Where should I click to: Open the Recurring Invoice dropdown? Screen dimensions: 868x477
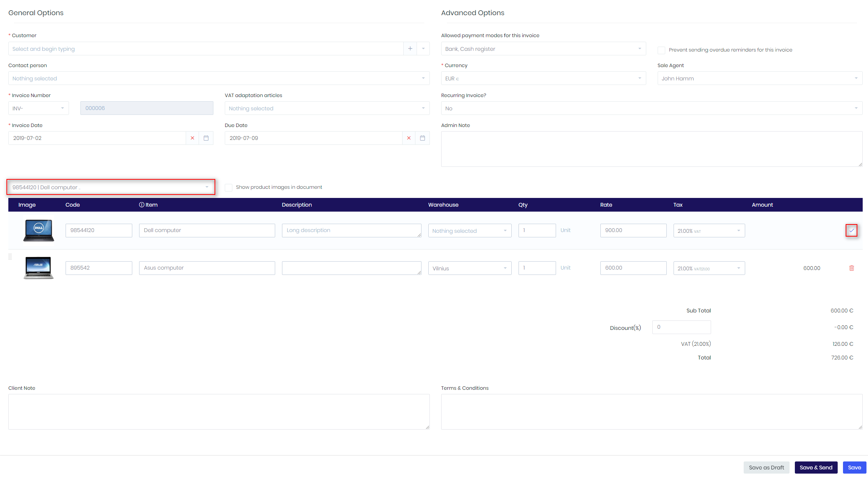(x=651, y=108)
